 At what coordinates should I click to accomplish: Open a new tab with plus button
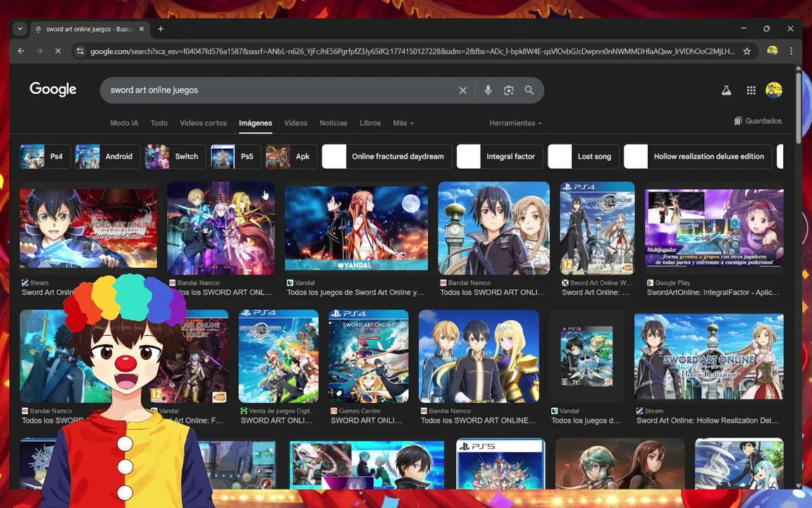click(x=161, y=29)
